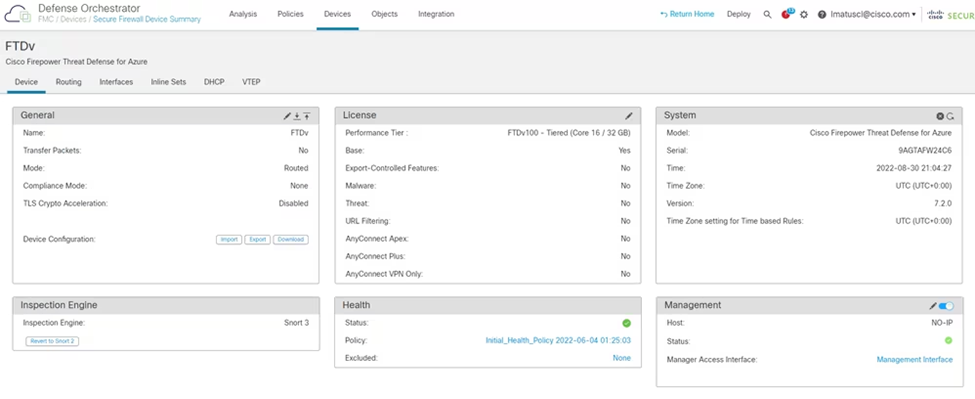Click the FTDv100 performance tier value
Viewport: 975px width, 399px height.
569,133
